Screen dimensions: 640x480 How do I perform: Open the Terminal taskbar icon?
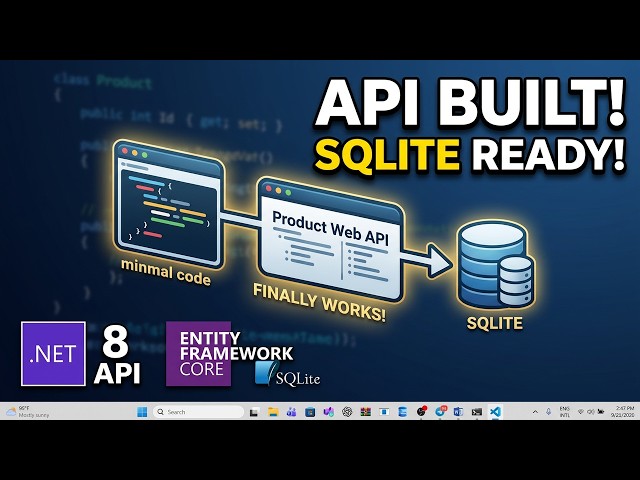click(x=477, y=412)
